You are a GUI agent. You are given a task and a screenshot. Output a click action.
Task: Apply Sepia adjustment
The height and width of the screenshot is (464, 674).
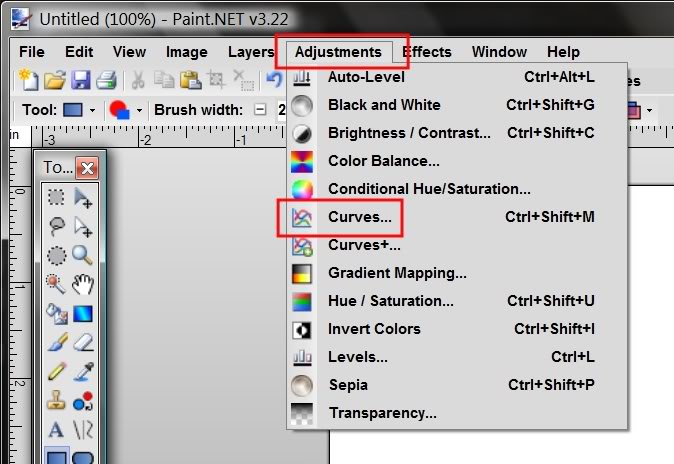457,385
